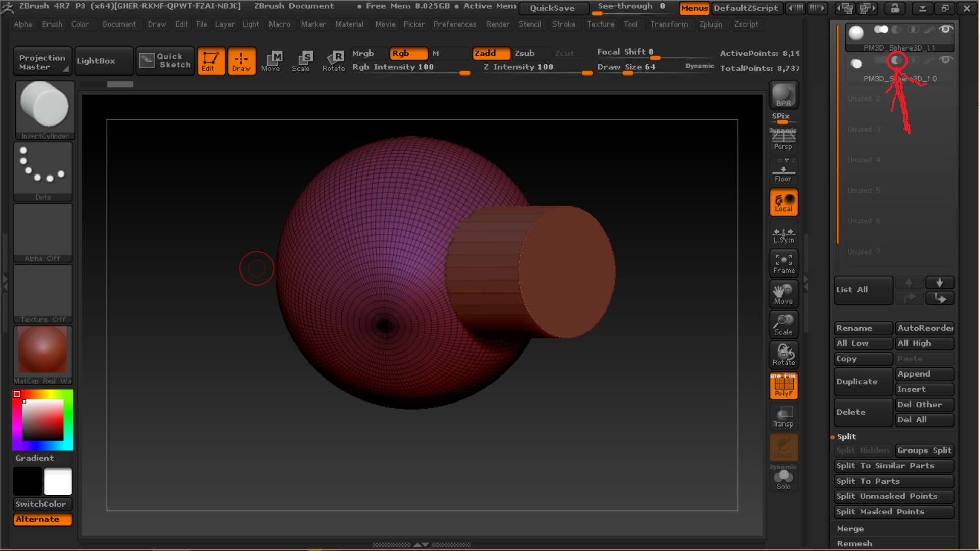This screenshot has width=980, height=551.
Task: Enable PolyF wireframe display icon
Action: pos(783,386)
